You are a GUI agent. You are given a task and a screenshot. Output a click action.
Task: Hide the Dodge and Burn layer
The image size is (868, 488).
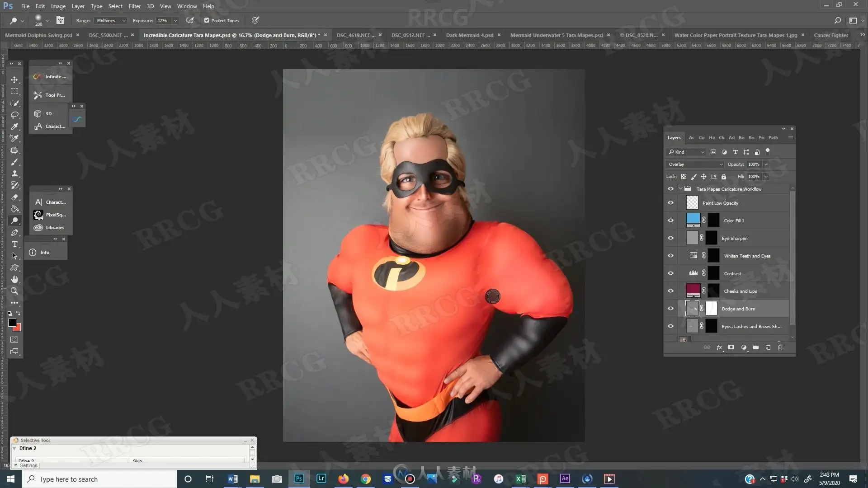point(670,309)
